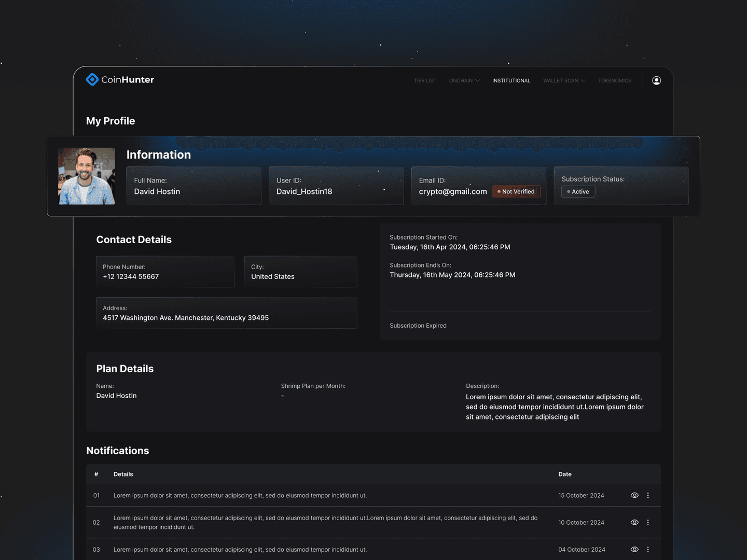Click the CoinHunter logo icon
The height and width of the screenshot is (560, 747).
click(92, 79)
